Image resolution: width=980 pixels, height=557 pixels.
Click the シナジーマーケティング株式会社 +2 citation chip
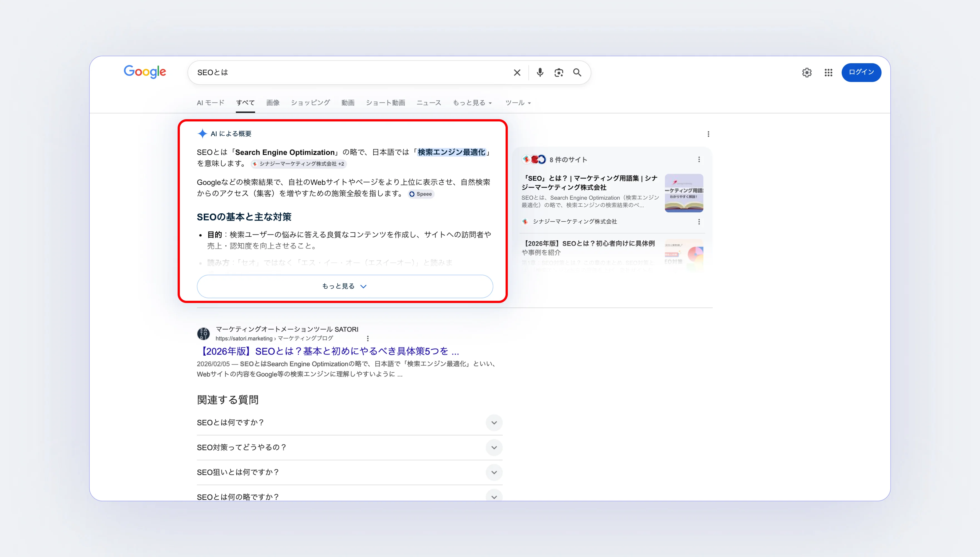298,164
